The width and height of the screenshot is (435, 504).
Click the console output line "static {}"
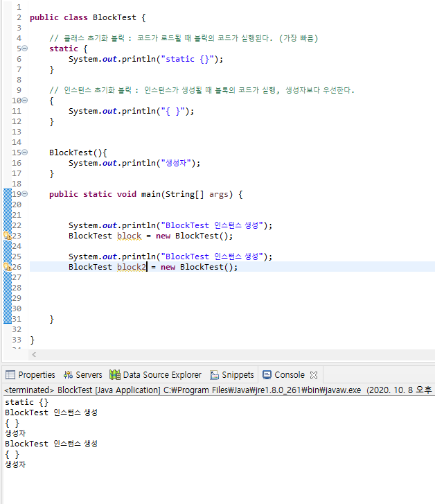(26, 402)
